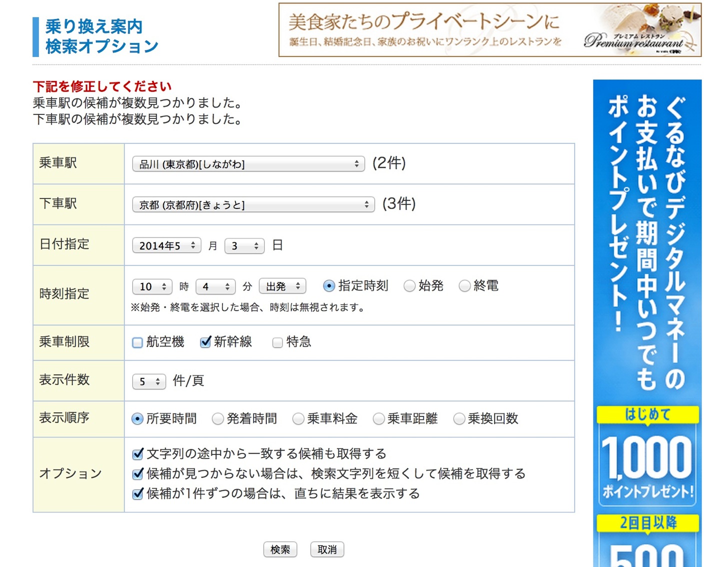The image size is (728, 567).
Task: Enable the 航空機 checkbox
Action: coord(137,342)
